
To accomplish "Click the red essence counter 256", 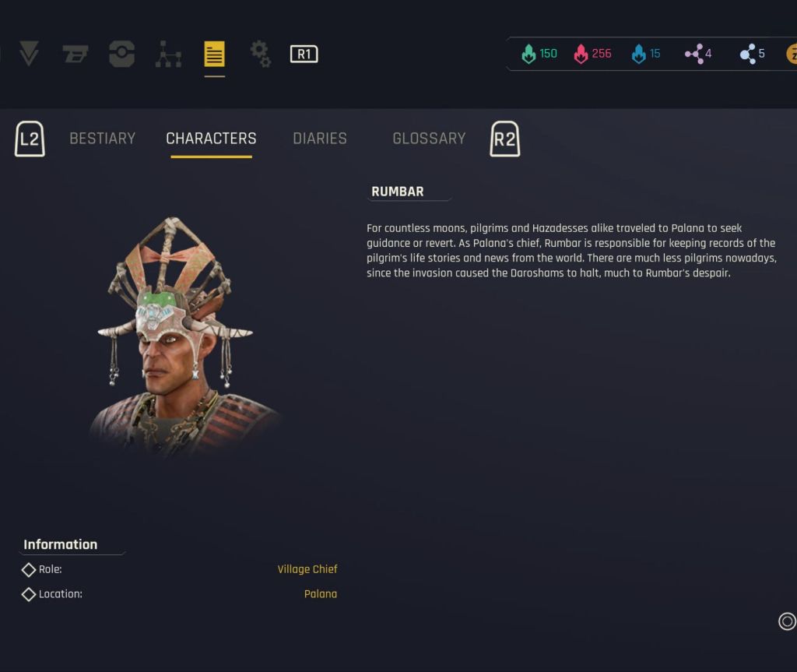I will (x=592, y=54).
